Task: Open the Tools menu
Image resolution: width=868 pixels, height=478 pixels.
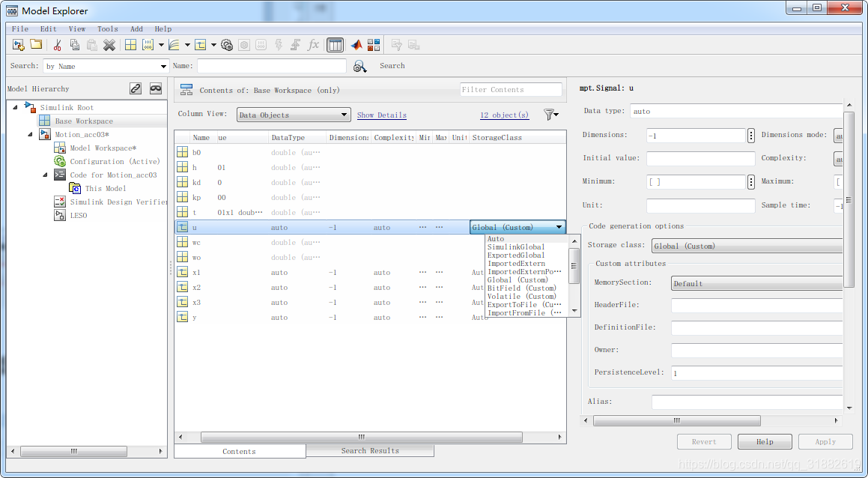Action: (x=107, y=28)
